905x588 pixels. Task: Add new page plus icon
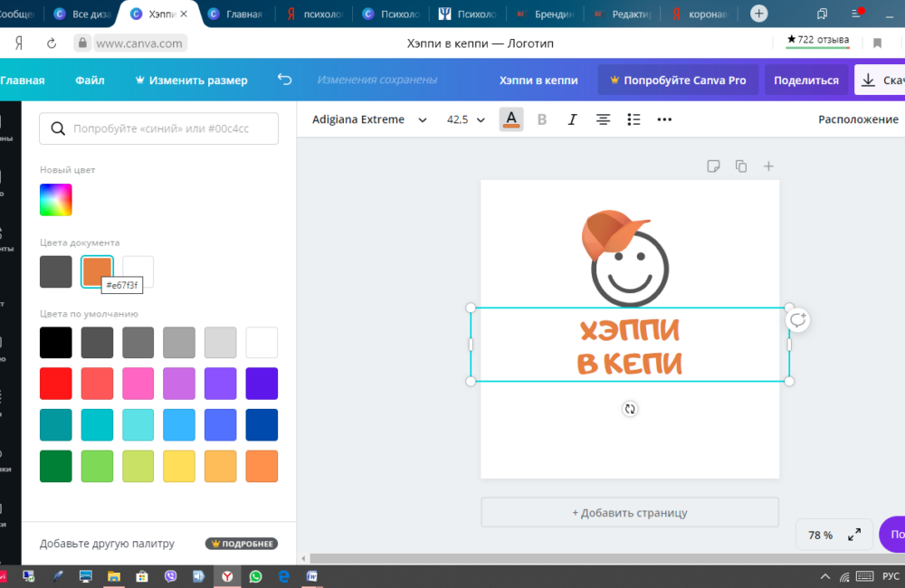[x=768, y=166]
